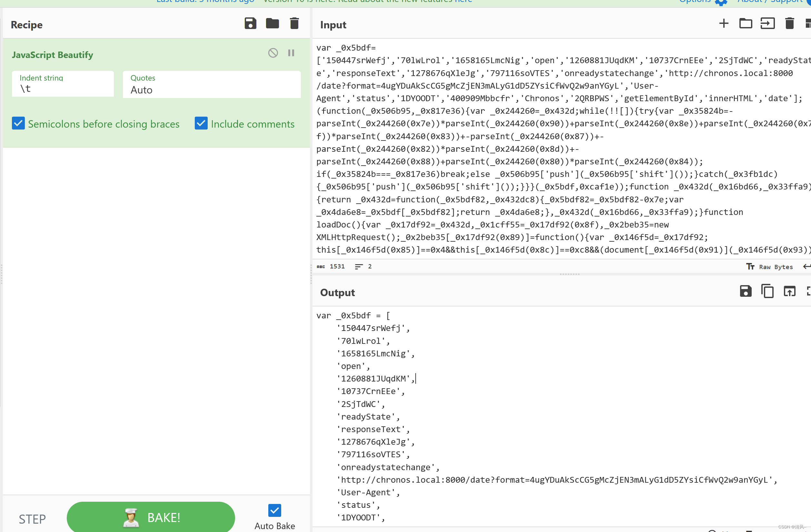Click the Input panel heading
Viewport: 811px width, 532px height.
(333, 25)
